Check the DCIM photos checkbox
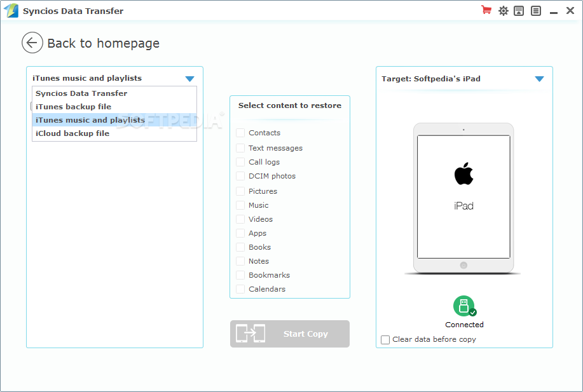583x392 pixels. [x=240, y=176]
